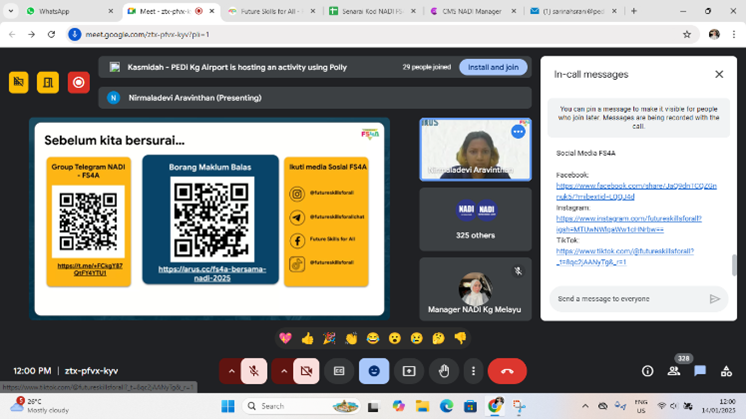Switch to the WhatsApp tab
746x419 pixels.
click(69, 11)
